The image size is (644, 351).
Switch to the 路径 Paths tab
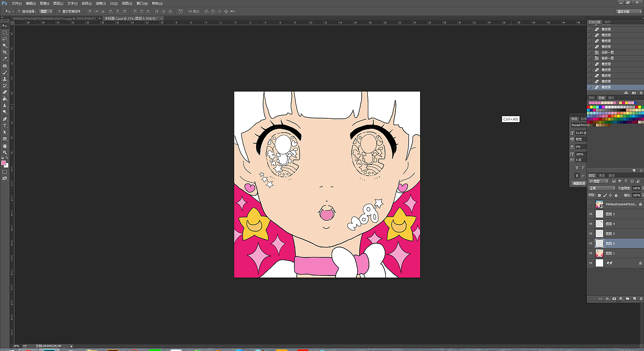[612, 175]
